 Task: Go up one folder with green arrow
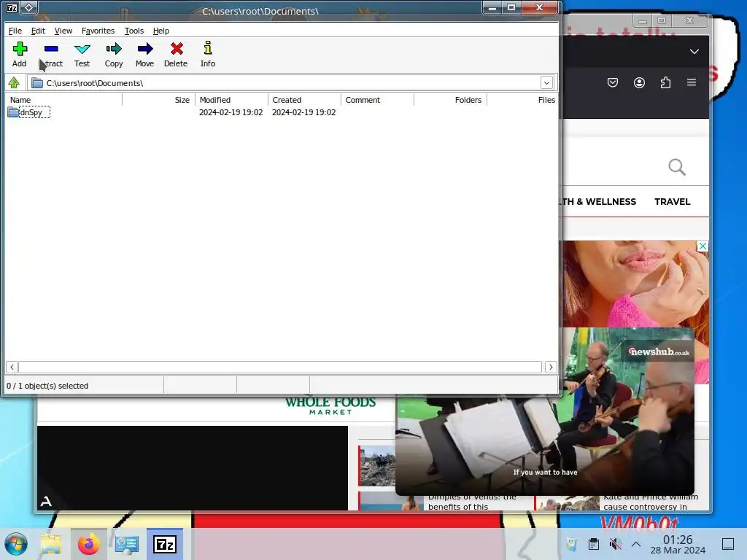coord(14,83)
